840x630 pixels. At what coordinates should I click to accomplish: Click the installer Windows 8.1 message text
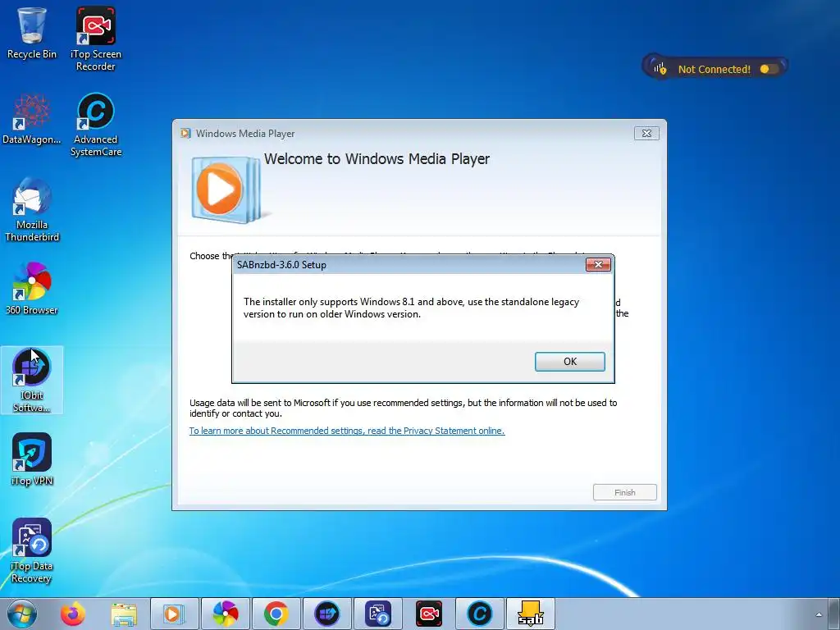[411, 308]
